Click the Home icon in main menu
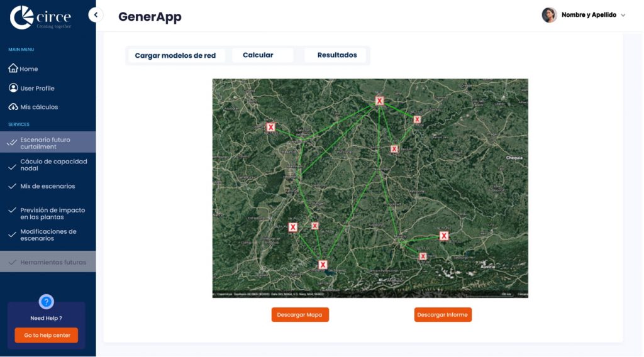This screenshot has width=644, height=357. click(13, 69)
